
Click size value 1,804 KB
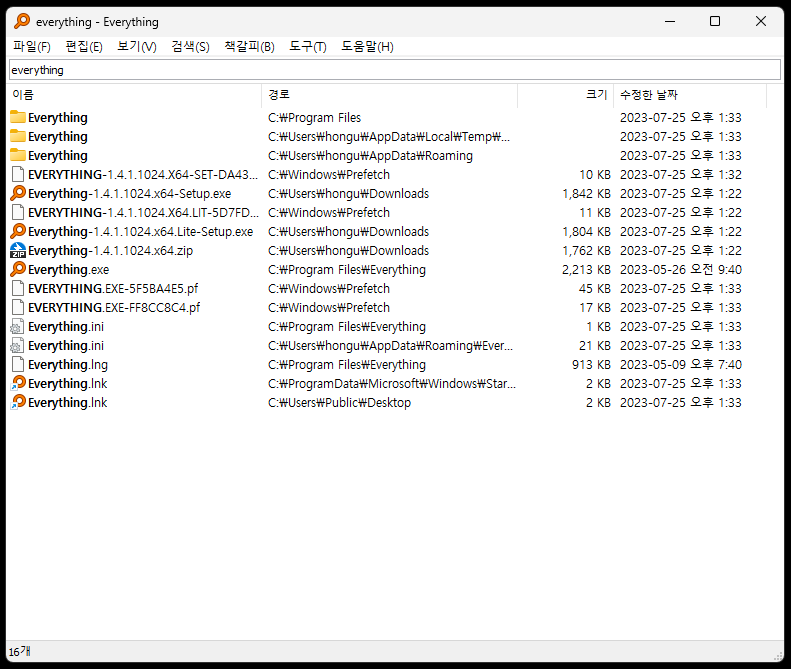pyautogui.click(x=586, y=232)
